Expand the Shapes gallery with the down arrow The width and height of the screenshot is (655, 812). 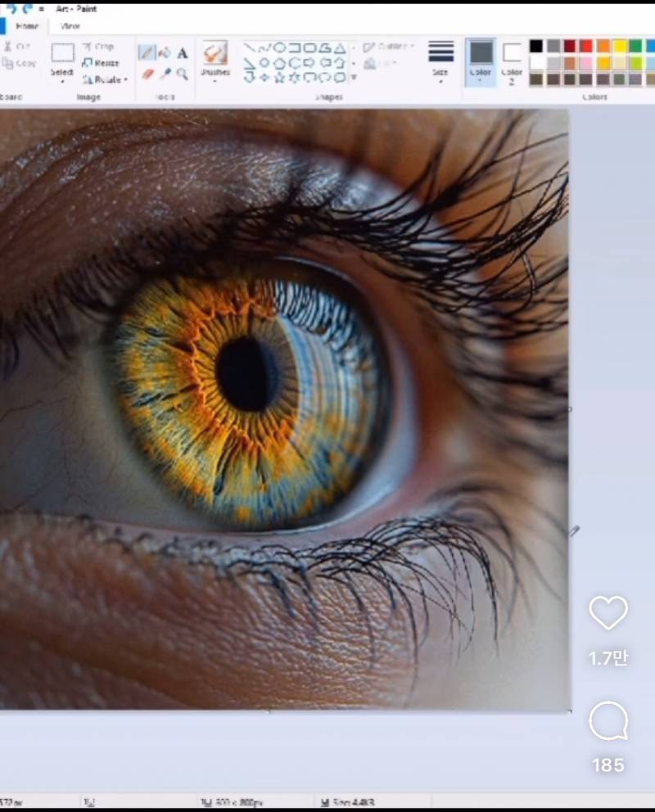tap(355, 78)
